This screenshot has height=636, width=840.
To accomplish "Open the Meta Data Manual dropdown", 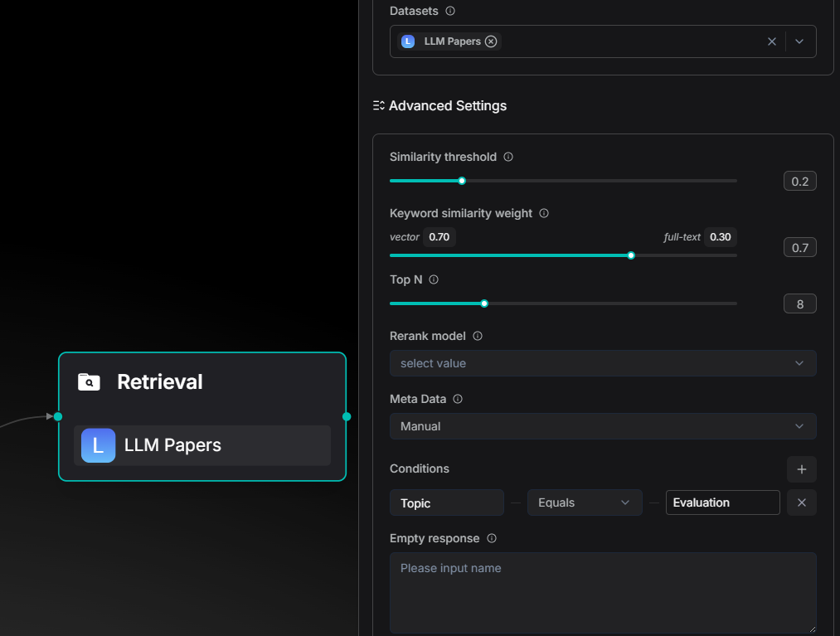I will [603, 426].
